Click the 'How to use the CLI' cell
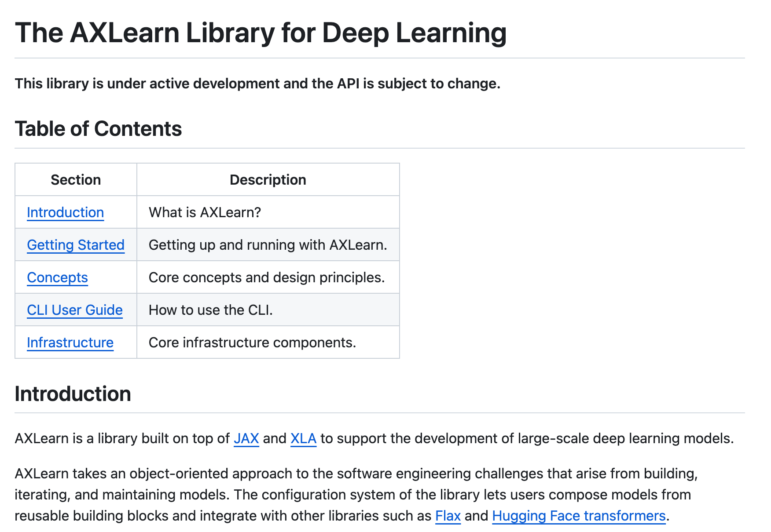Viewport: 771px width, 532px height. (x=211, y=310)
